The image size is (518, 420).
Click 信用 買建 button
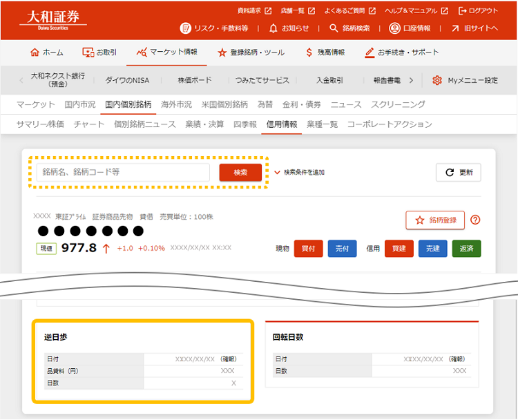tap(399, 249)
